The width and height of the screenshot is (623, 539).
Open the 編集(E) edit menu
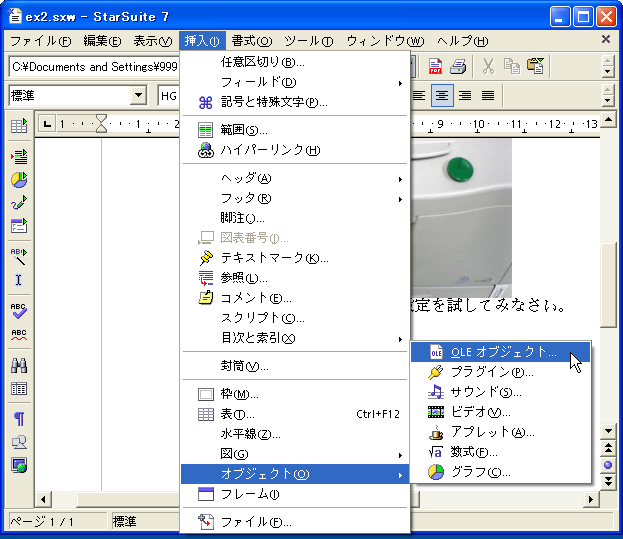(102, 41)
